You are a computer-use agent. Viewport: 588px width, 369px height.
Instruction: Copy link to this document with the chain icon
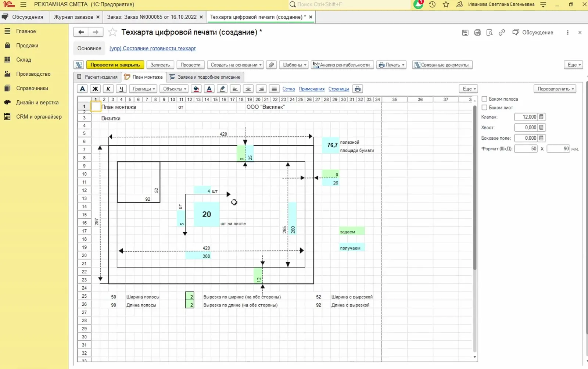[x=502, y=32]
